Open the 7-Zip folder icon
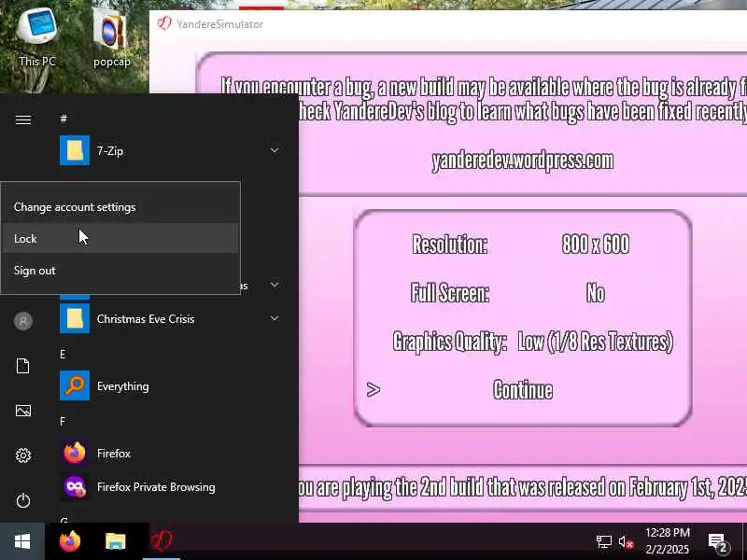The image size is (747, 560). [x=75, y=150]
